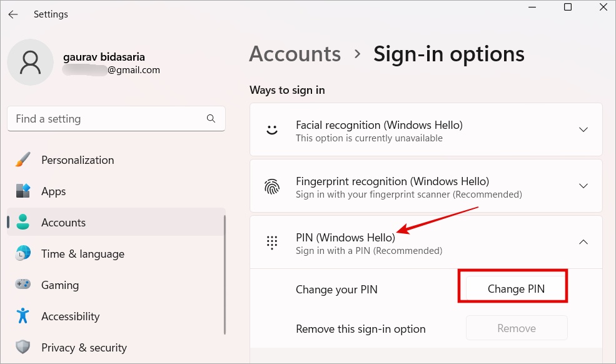
Task: Collapse the PIN (Windows Hello) section
Action: coord(583,243)
